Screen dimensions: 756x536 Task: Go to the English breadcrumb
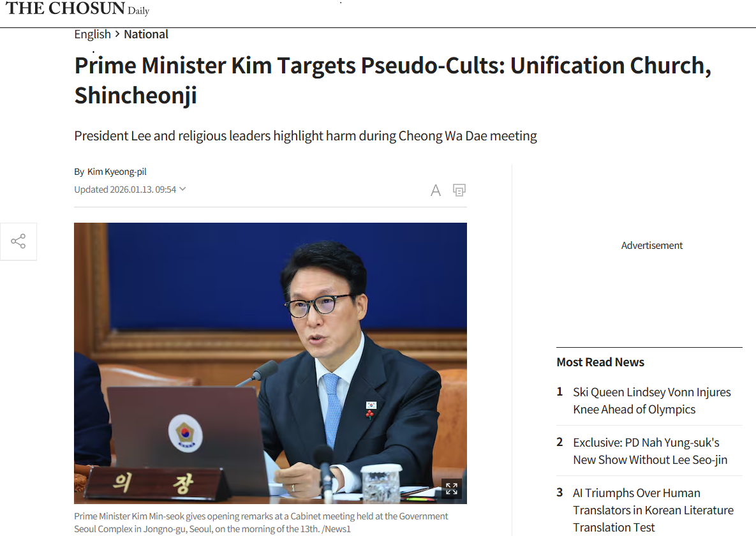click(93, 34)
